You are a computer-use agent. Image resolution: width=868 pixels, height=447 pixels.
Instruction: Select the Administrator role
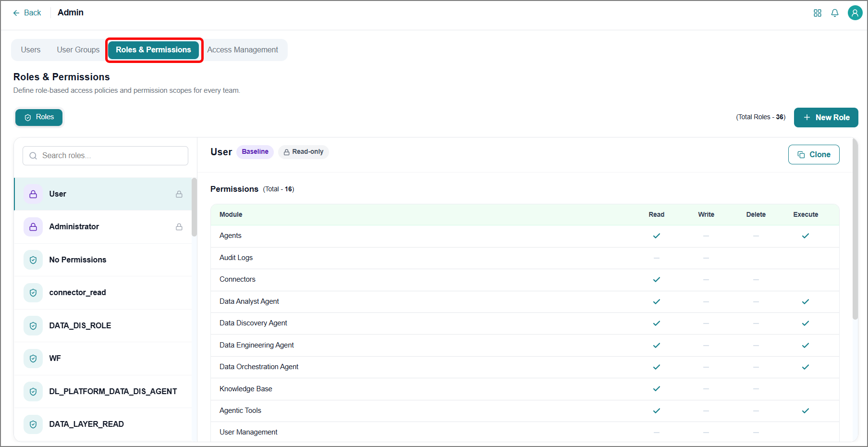(x=103, y=227)
